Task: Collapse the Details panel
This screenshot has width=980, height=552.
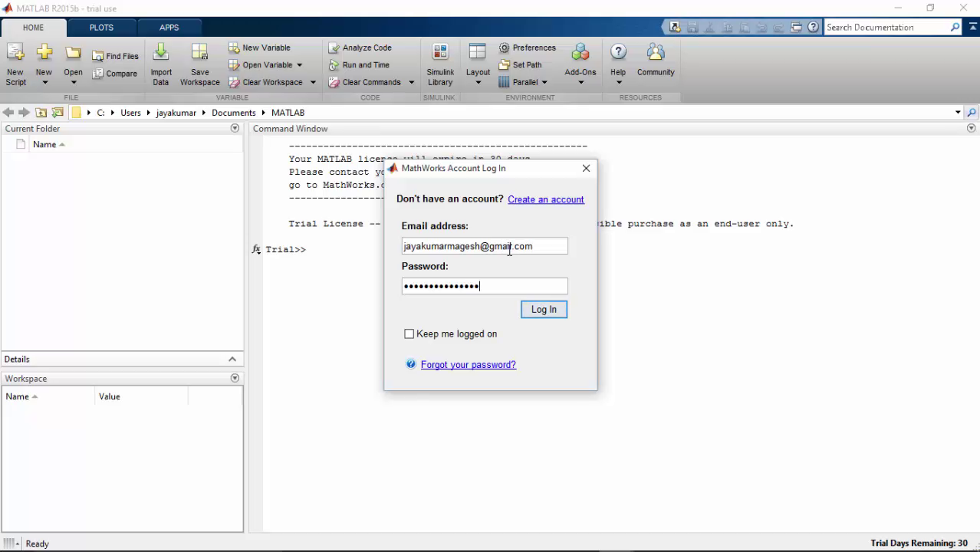Action: pos(232,359)
